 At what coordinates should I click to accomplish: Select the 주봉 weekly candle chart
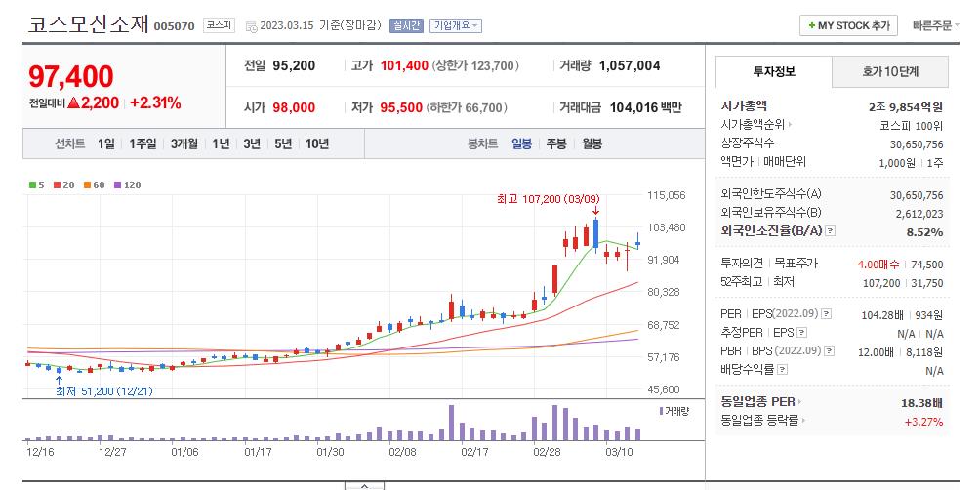(x=556, y=143)
